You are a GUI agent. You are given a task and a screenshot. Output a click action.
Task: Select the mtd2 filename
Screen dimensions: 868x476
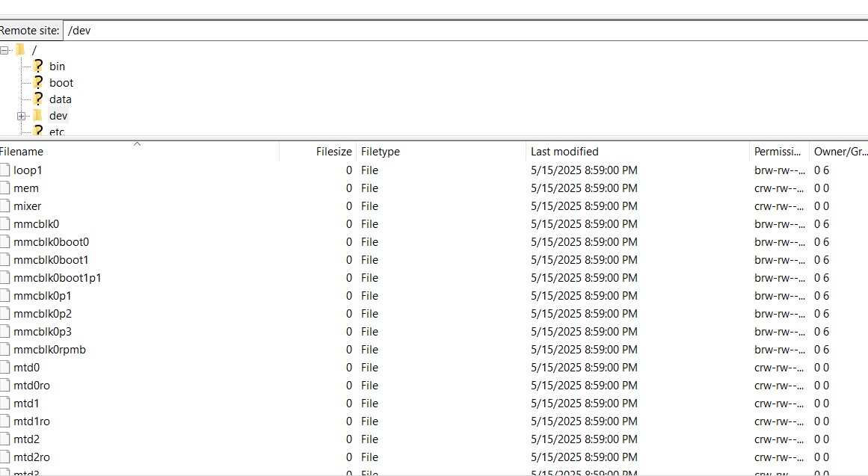tap(27, 439)
